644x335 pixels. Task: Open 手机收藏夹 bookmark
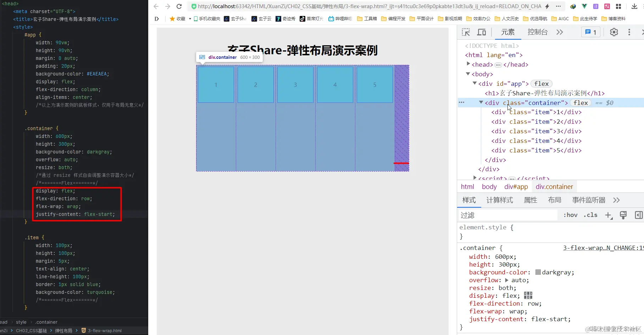[207, 19]
